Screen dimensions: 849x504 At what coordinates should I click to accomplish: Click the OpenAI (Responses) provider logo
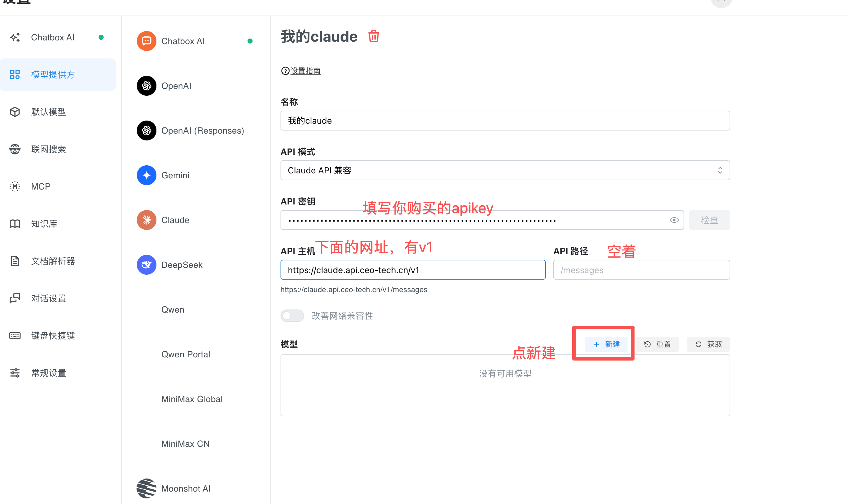point(146,131)
